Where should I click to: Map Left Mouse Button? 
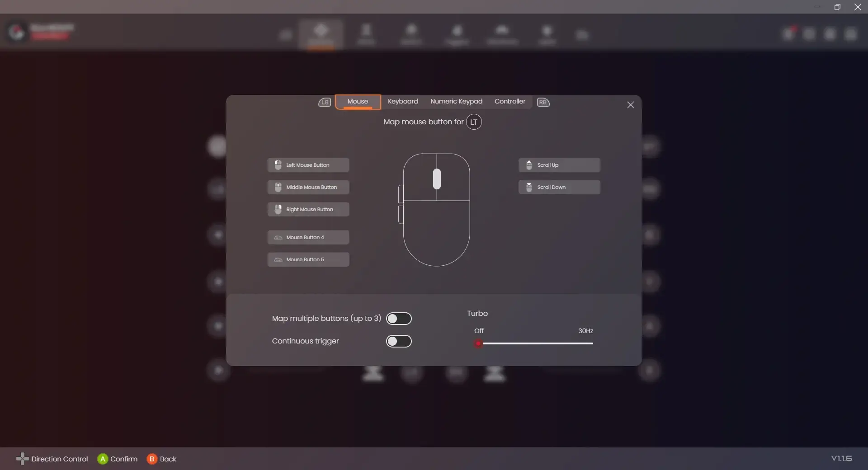308,165
